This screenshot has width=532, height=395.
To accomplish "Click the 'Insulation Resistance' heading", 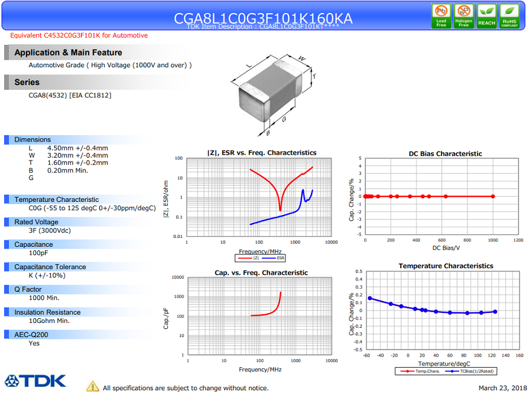I will (x=47, y=312).
